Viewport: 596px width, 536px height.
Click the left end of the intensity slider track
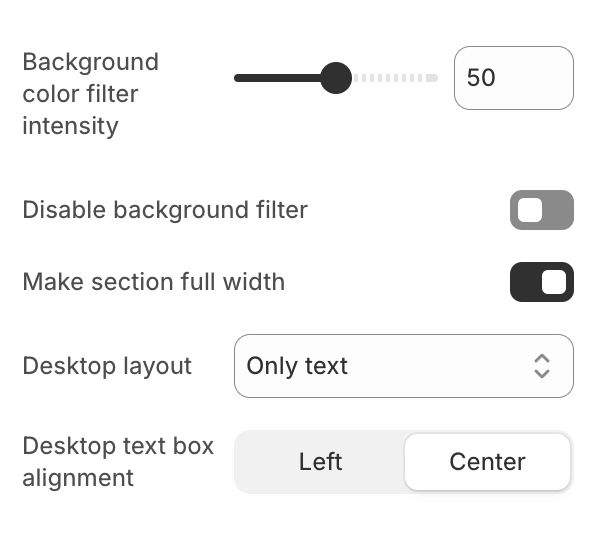tap(238, 78)
